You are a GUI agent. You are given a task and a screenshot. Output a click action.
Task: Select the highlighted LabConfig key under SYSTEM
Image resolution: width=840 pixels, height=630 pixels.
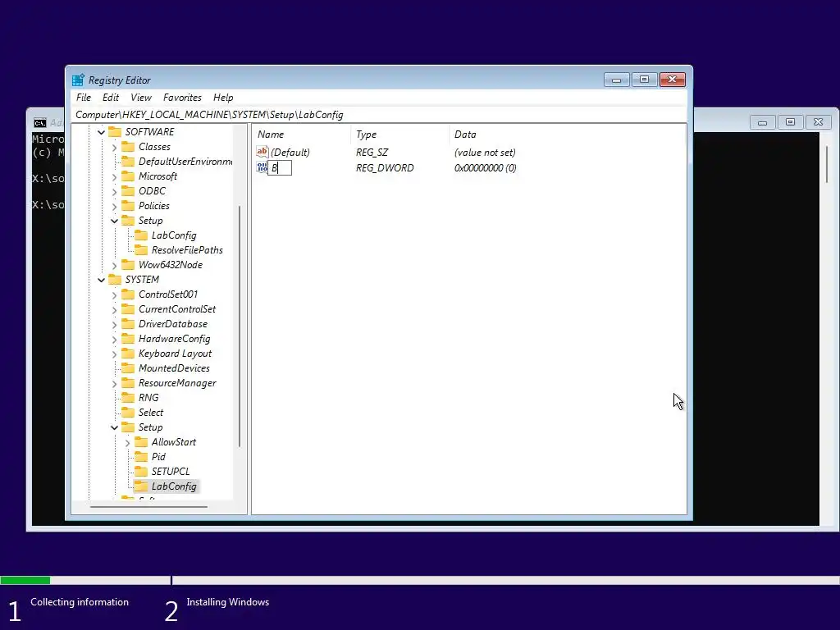(174, 486)
